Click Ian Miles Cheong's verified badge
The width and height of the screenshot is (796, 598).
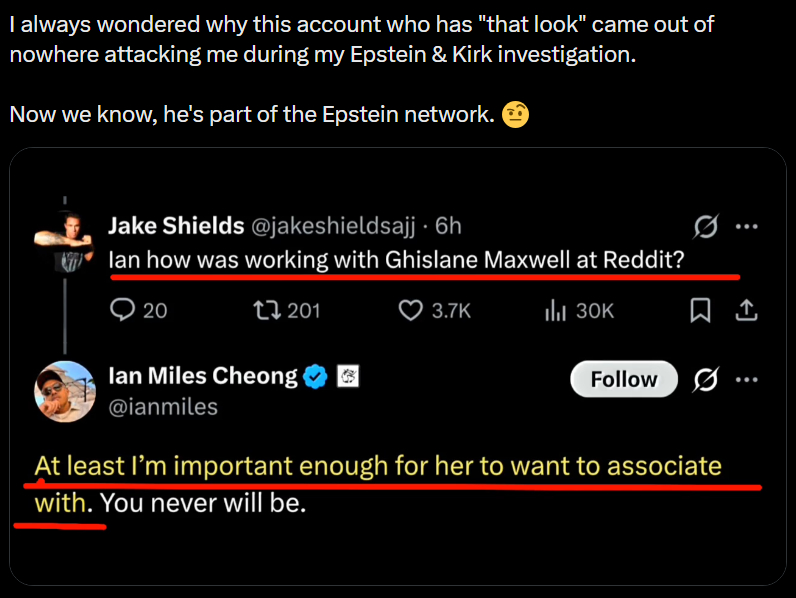tap(316, 377)
